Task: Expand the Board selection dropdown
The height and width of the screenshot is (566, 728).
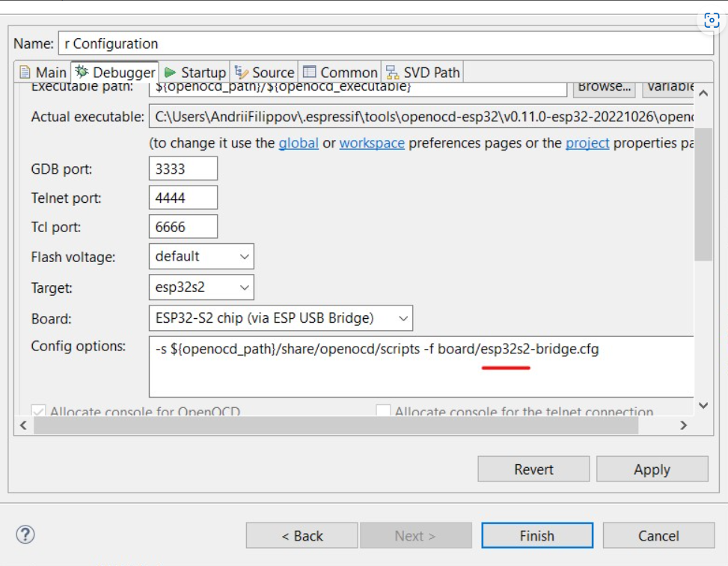Action: click(401, 318)
